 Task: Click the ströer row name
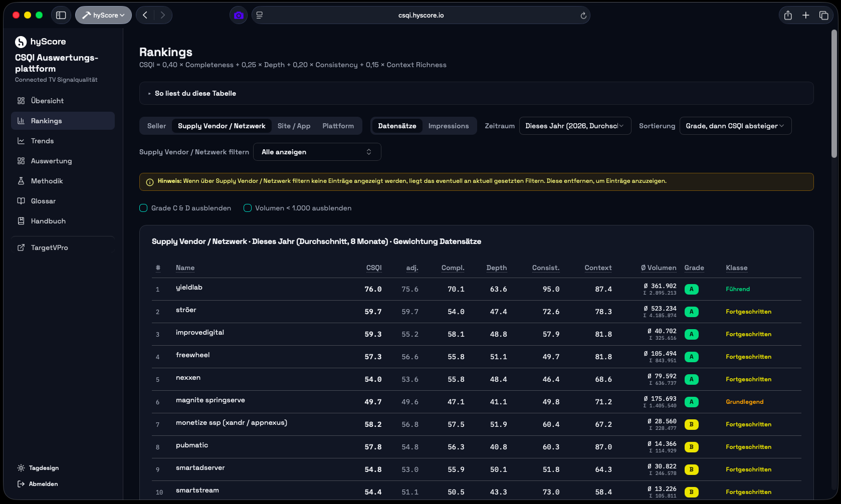(186, 310)
